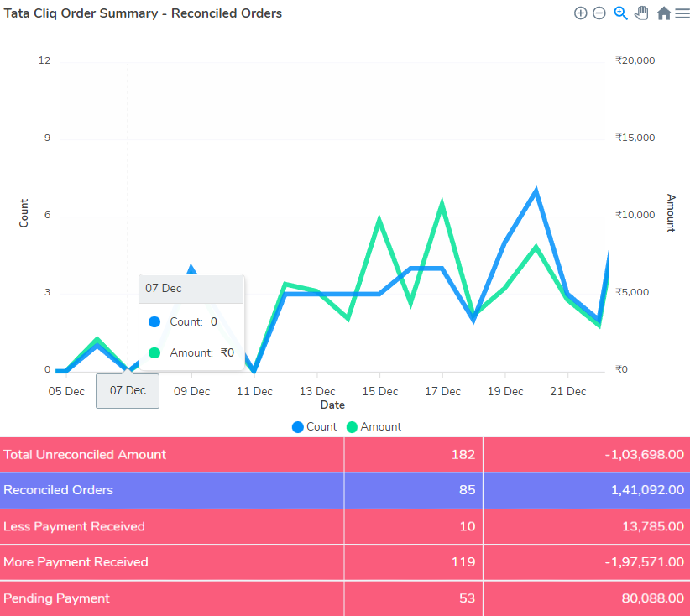Click the 85 count cell
This screenshot has height=616, width=690.
[414, 490]
